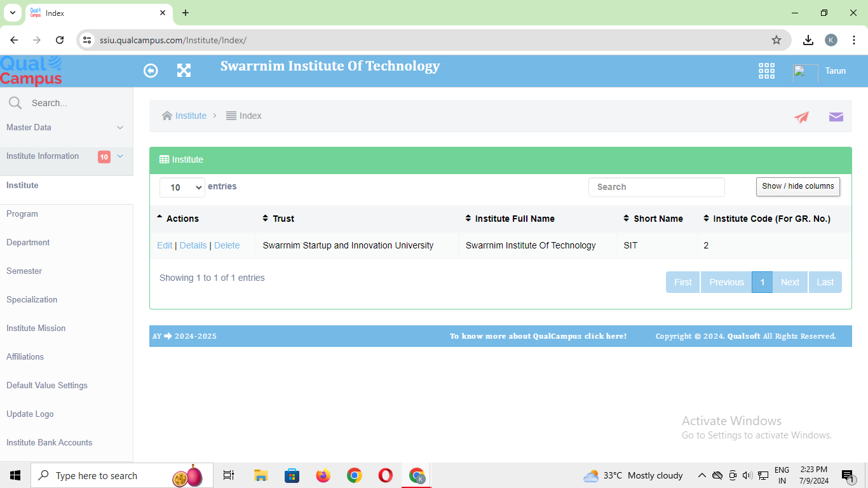
Task: Open the entries per page dropdown
Action: pos(182,187)
